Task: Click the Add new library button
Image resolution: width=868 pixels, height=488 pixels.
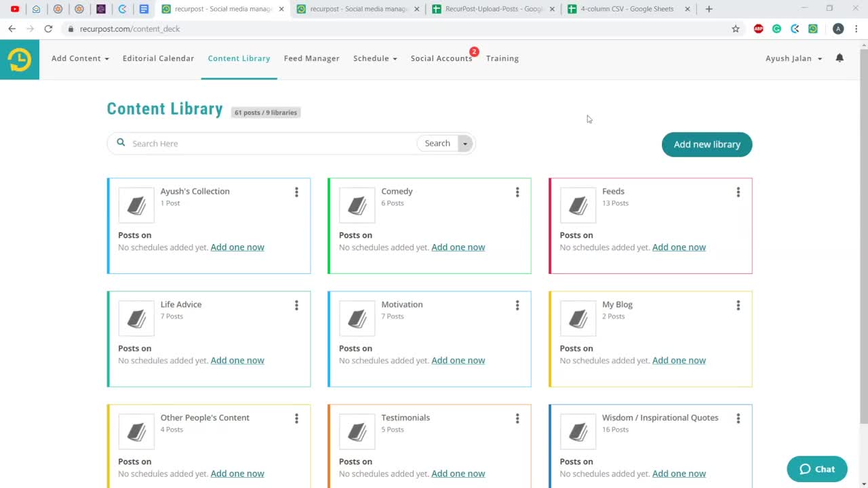Action: [707, 144]
